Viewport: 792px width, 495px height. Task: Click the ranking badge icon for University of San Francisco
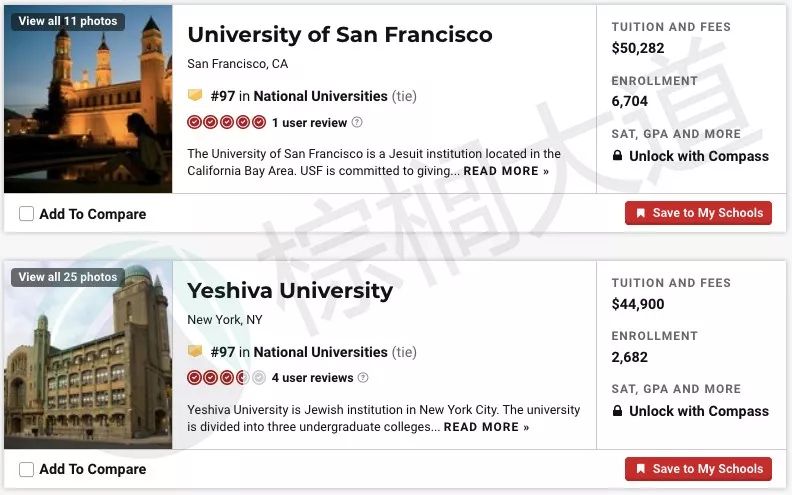tap(195, 95)
